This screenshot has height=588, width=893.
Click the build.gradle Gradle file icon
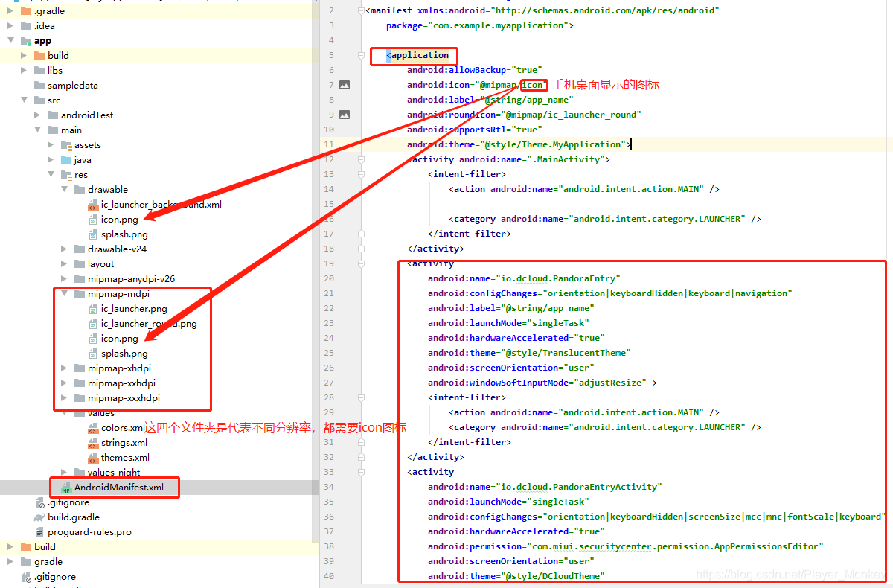coord(39,517)
